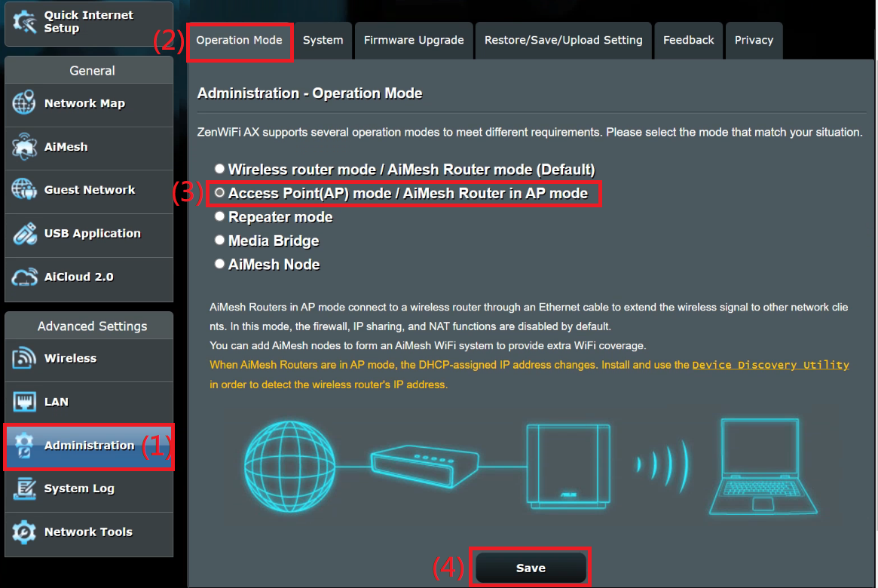
Task: Click the Internet globe in diagram
Action: [x=290, y=466]
